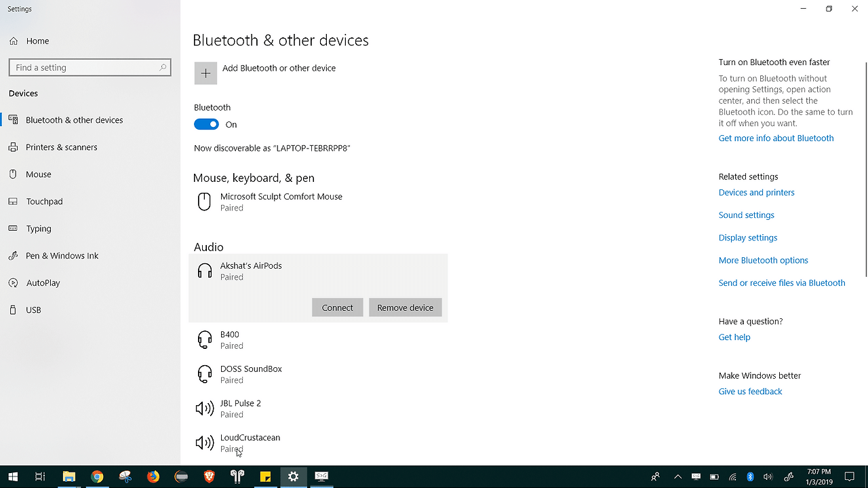Launch Brave browser from the taskbar
The width and height of the screenshot is (868, 488).
(210, 476)
